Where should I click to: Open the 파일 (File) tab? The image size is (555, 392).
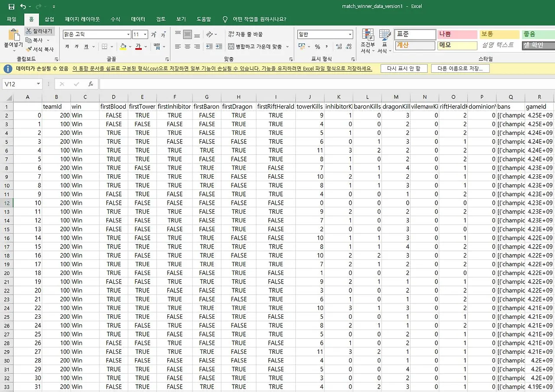12,19
